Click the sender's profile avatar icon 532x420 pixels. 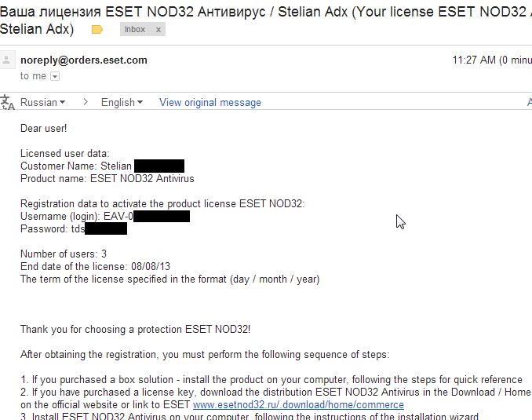coord(8,61)
